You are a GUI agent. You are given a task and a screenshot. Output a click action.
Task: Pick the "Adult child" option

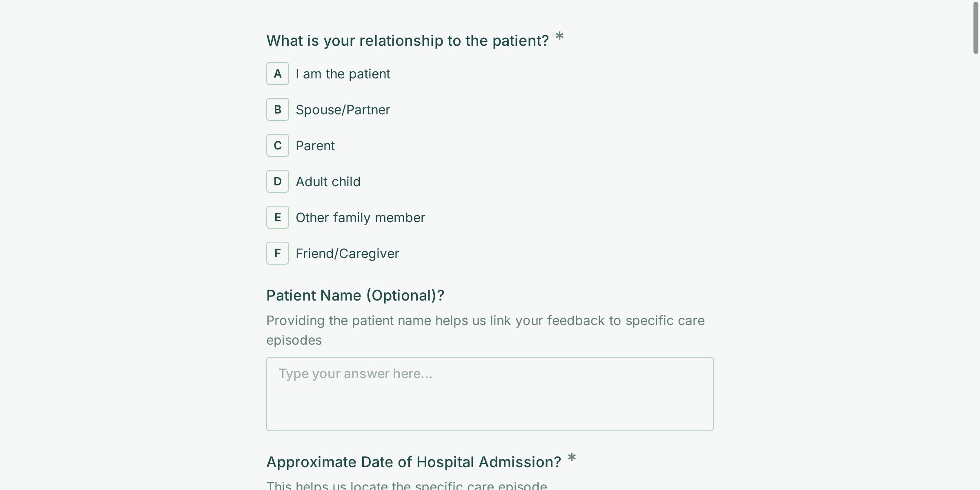coord(327,181)
